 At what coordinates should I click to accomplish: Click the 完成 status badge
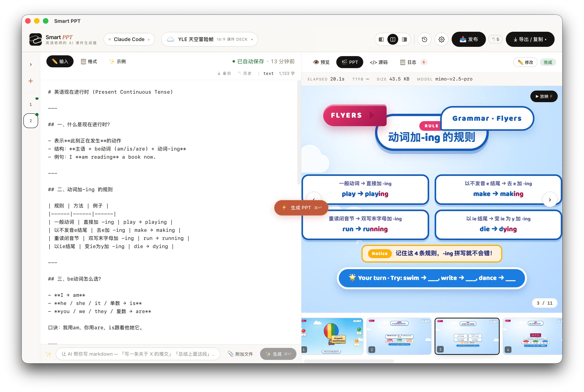coord(547,62)
